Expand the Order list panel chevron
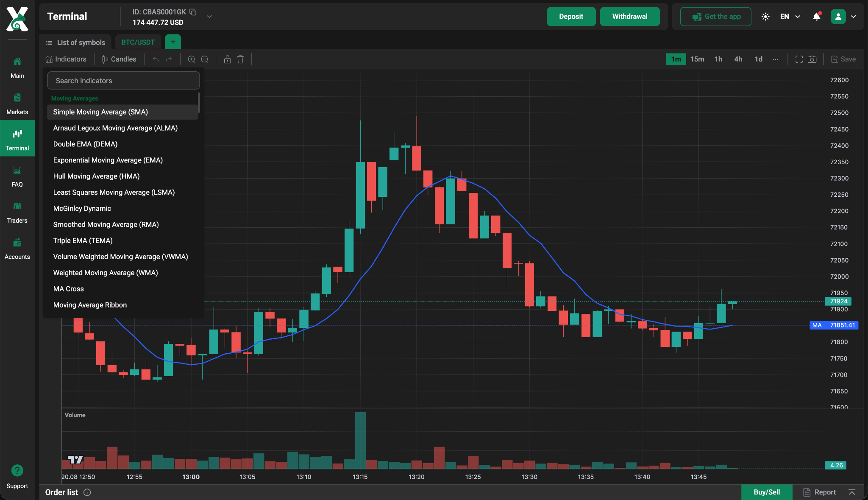868x500 pixels. pos(852,492)
